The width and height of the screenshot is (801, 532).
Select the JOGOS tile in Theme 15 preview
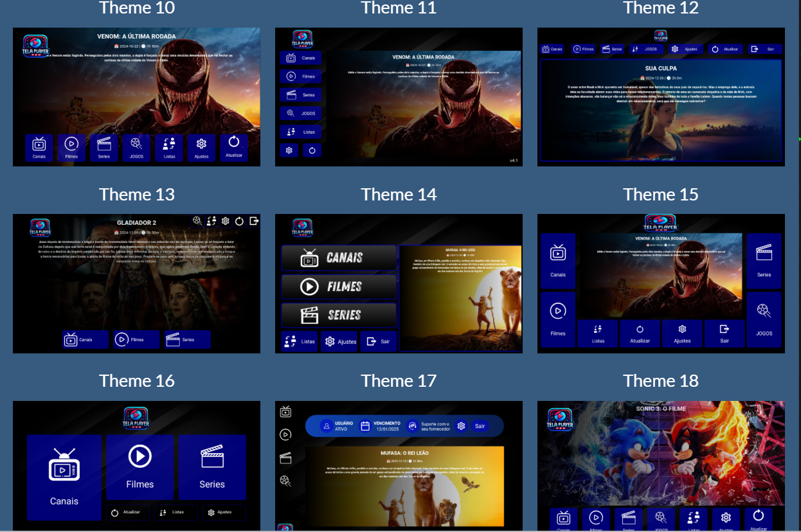pyautogui.click(x=764, y=319)
